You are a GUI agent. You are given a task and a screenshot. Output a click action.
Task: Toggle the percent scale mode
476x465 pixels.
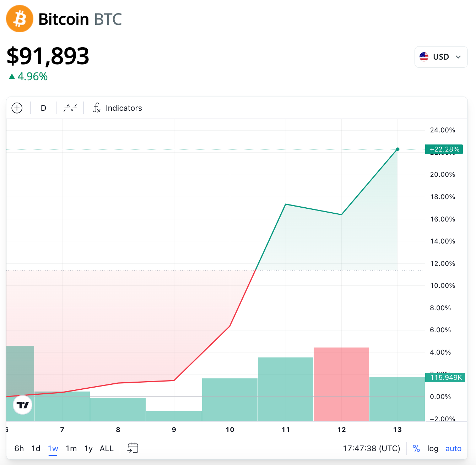pos(416,448)
